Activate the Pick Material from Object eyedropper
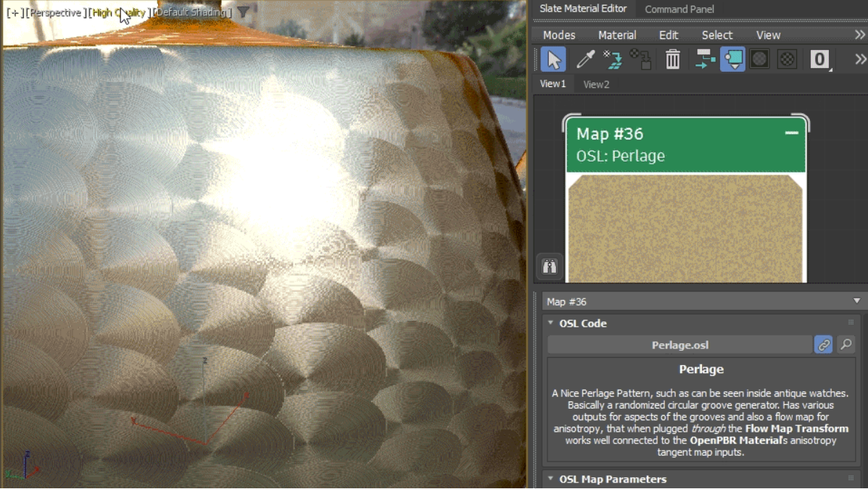The width and height of the screenshot is (868, 489). pyautogui.click(x=585, y=59)
